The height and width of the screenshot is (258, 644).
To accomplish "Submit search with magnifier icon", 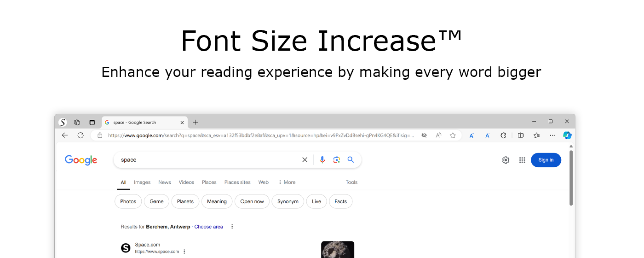I will click(351, 160).
